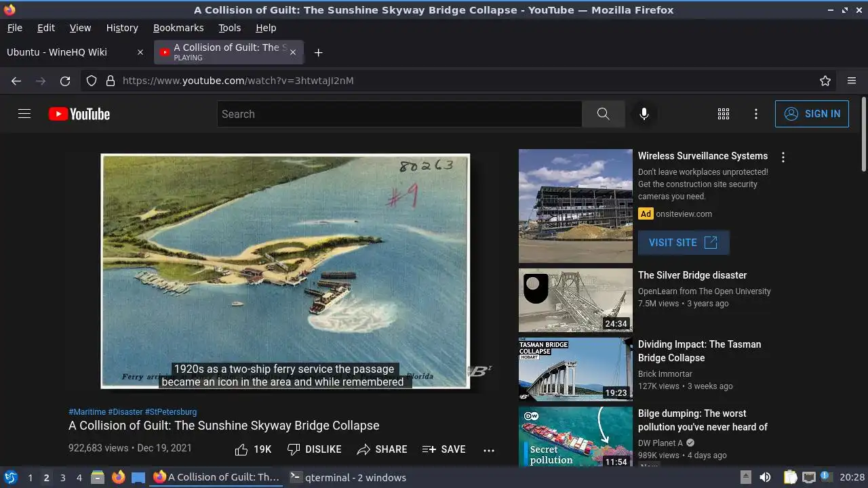This screenshot has height=488, width=868.
Task: Click the DISLIKE button
Action: click(314, 449)
